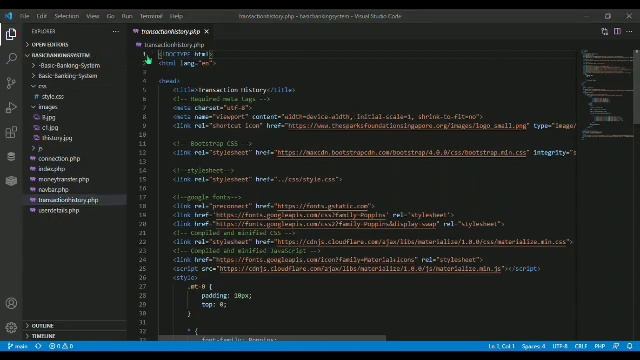The height and width of the screenshot is (360, 640).
Task: Click the feedback icon in status bar
Action: pyautogui.click(x=616, y=346)
